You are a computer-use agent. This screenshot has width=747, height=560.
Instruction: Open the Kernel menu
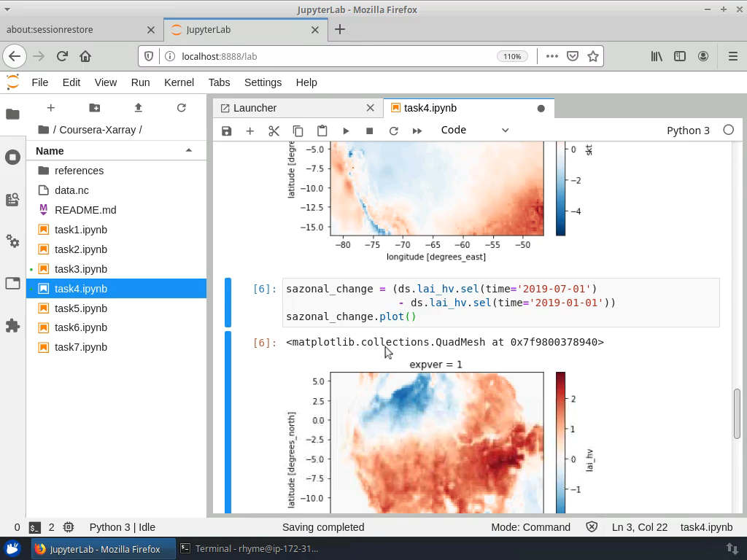point(179,82)
